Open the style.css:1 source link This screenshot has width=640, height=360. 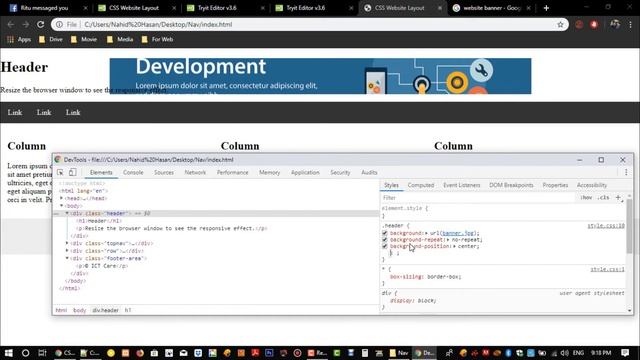click(x=607, y=269)
